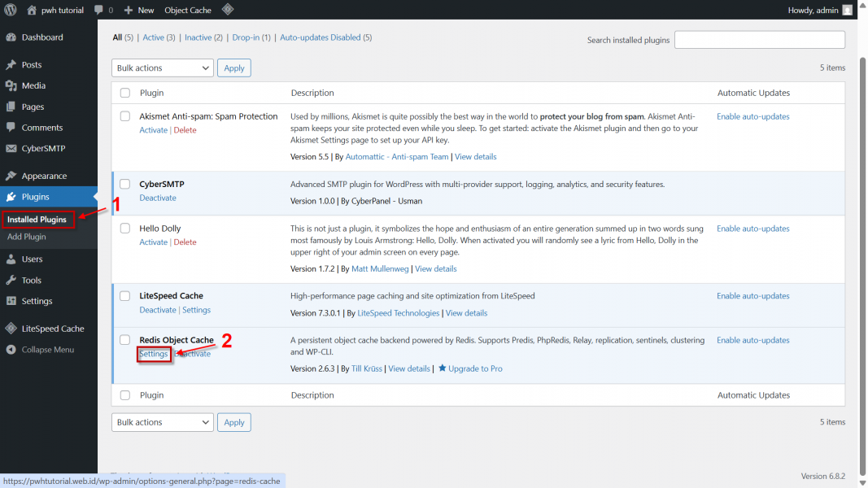Open the top Bulk actions dropdown
Screen dimensions: 868x488
tap(162, 68)
